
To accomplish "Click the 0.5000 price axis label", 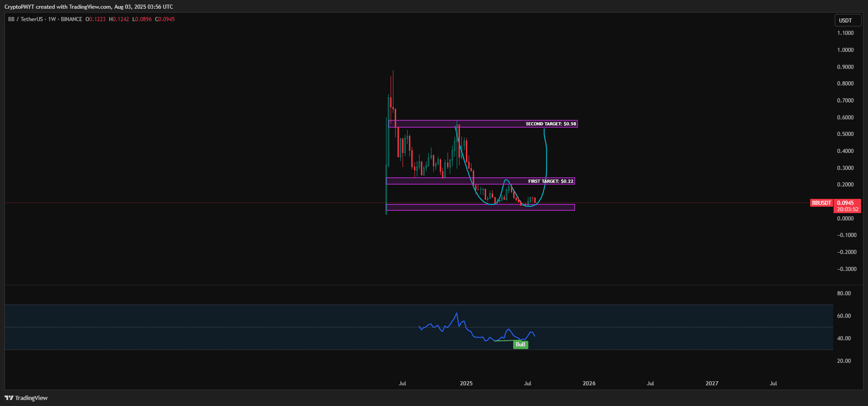I will [x=846, y=134].
